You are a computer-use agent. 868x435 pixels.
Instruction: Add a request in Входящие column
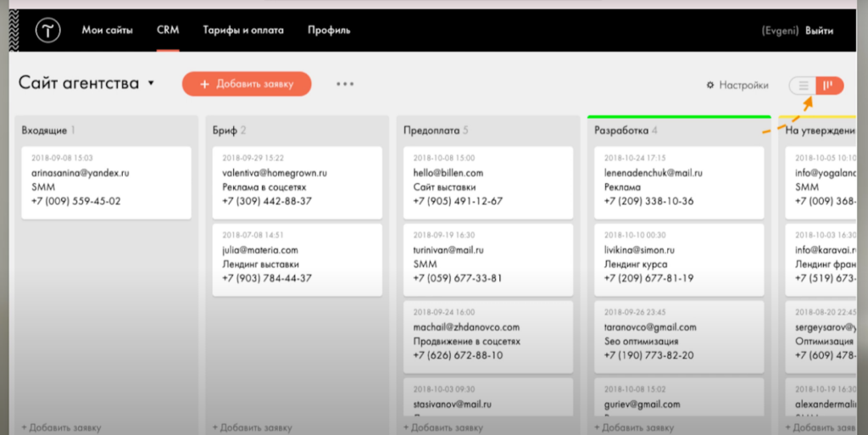pos(62,427)
